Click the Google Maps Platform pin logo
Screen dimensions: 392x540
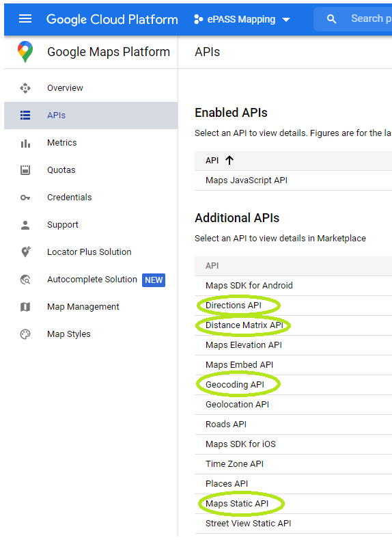(25, 52)
